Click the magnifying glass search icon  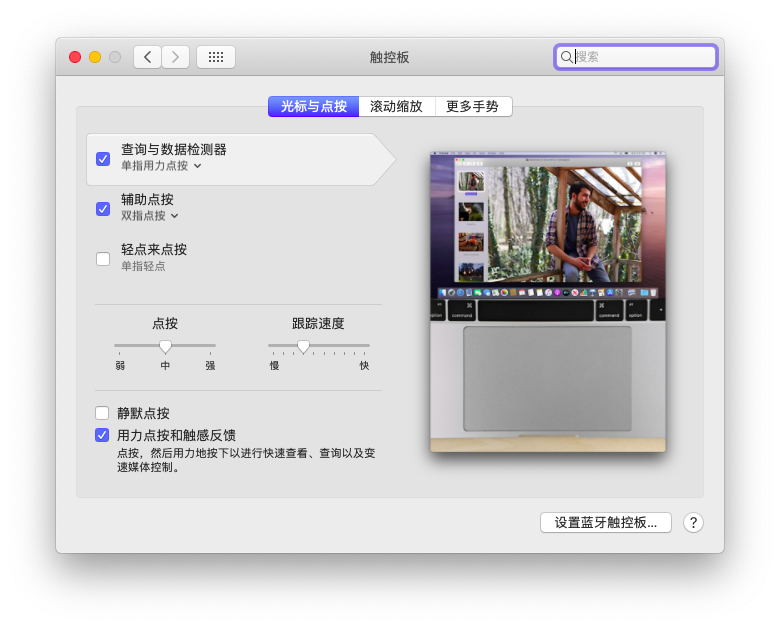[567, 57]
